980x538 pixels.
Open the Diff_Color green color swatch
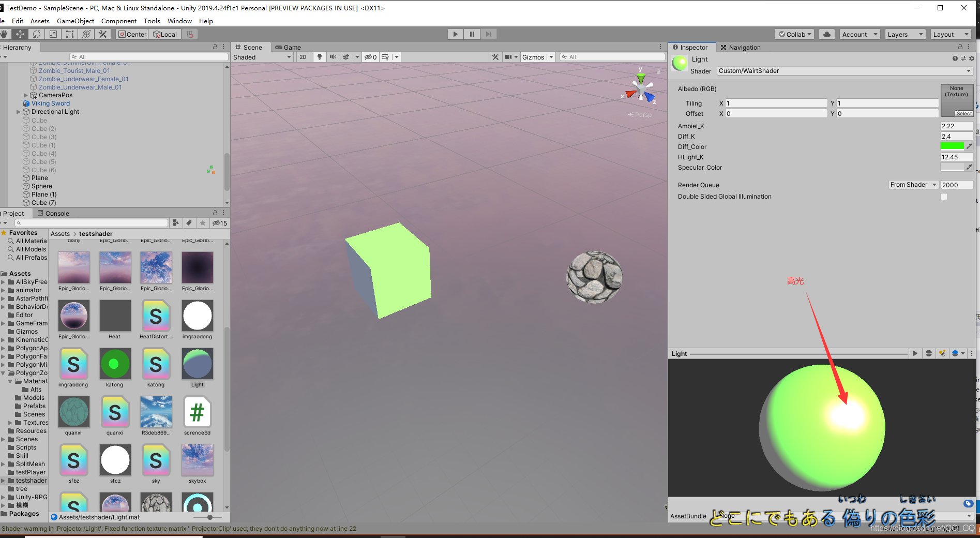tap(952, 146)
